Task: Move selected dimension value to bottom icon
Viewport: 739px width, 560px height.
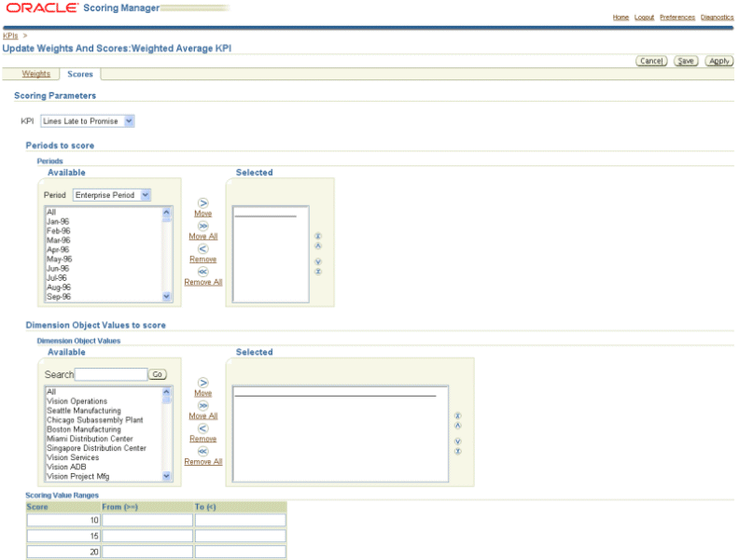Action: coord(457,451)
